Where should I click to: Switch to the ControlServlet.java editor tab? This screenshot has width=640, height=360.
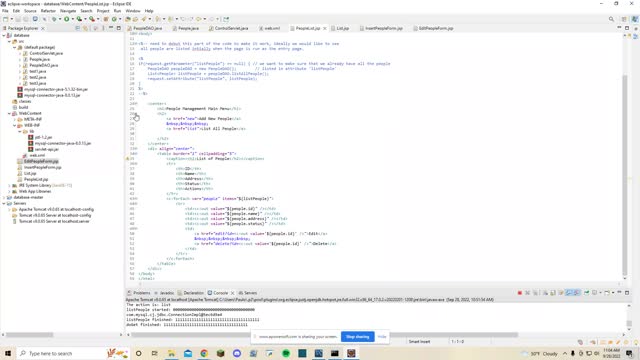click(229, 29)
